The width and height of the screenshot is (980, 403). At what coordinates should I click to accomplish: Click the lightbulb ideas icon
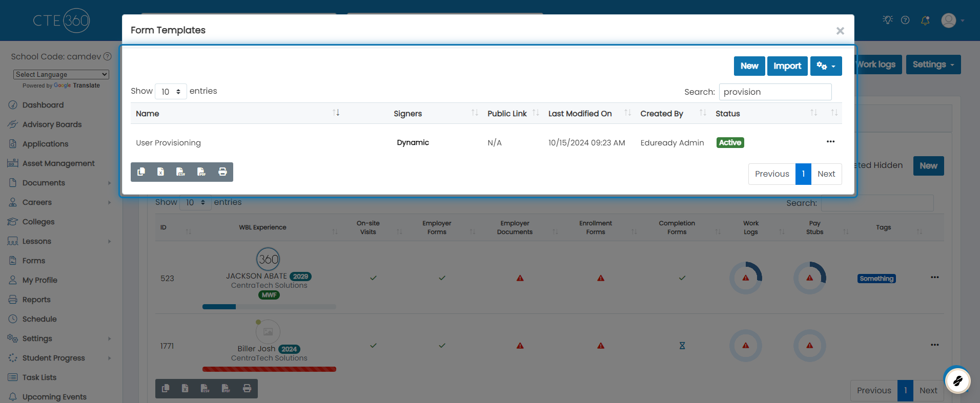point(888,20)
